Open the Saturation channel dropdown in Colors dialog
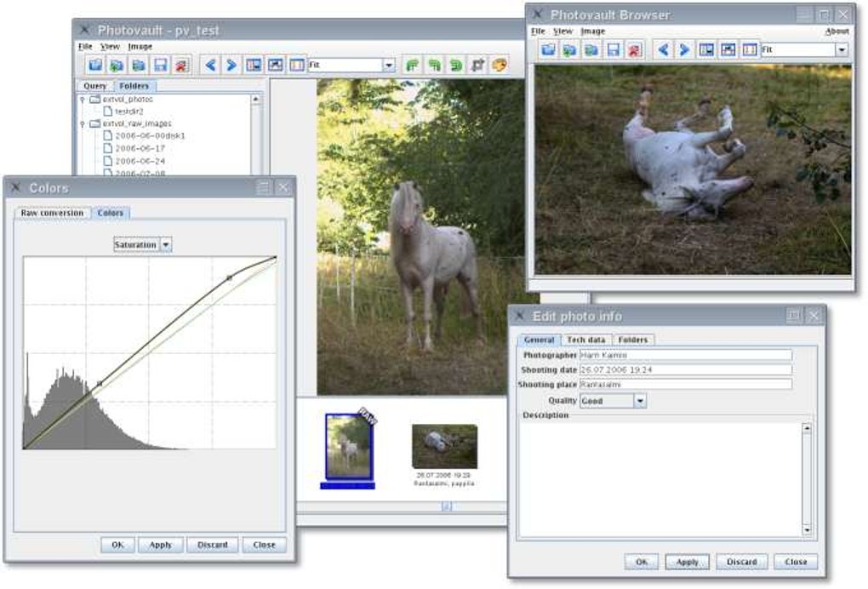868x589 pixels. [x=166, y=244]
